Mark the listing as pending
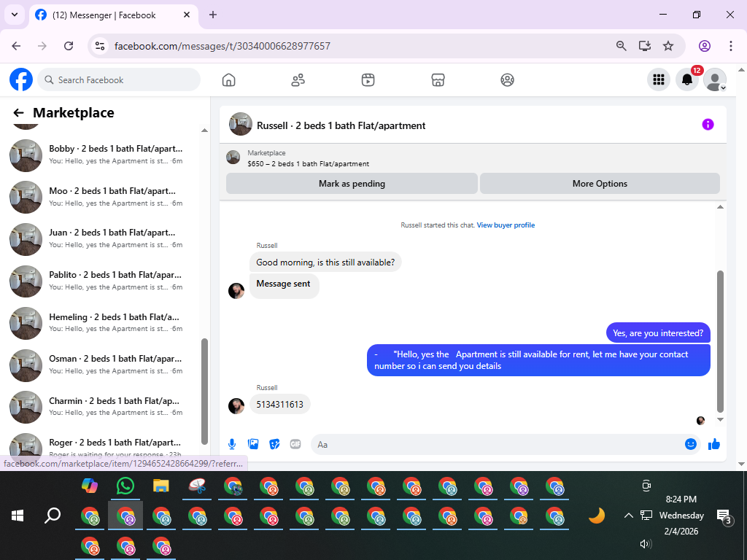The width and height of the screenshot is (747, 560). point(352,184)
